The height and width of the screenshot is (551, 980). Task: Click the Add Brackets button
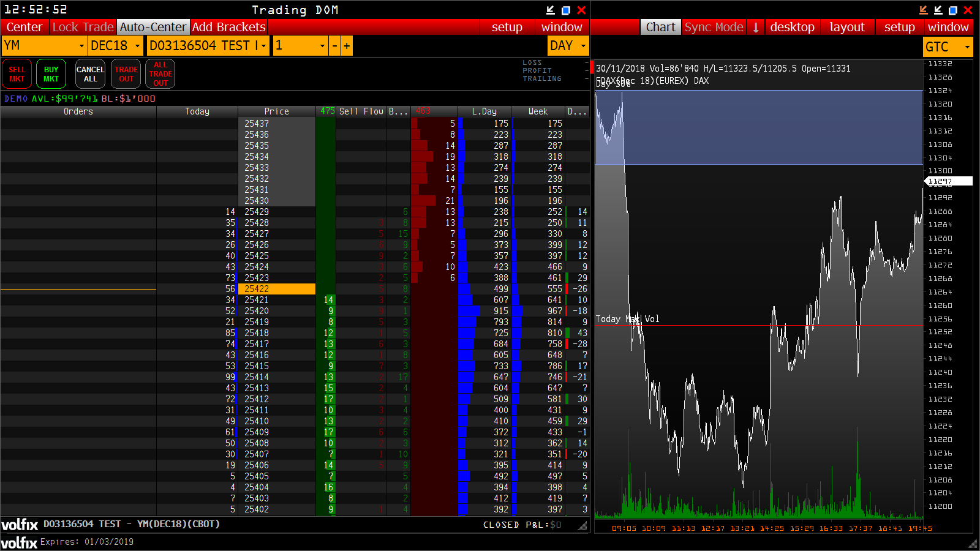pyautogui.click(x=230, y=27)
